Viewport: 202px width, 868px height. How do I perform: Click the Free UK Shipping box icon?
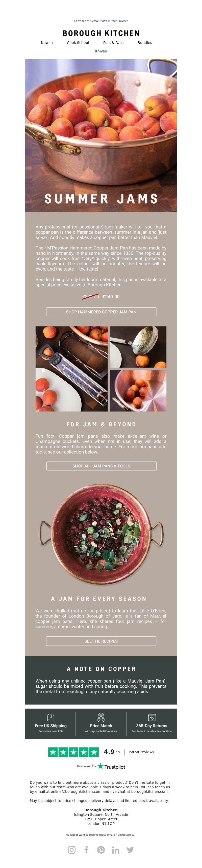click(50, 717)
